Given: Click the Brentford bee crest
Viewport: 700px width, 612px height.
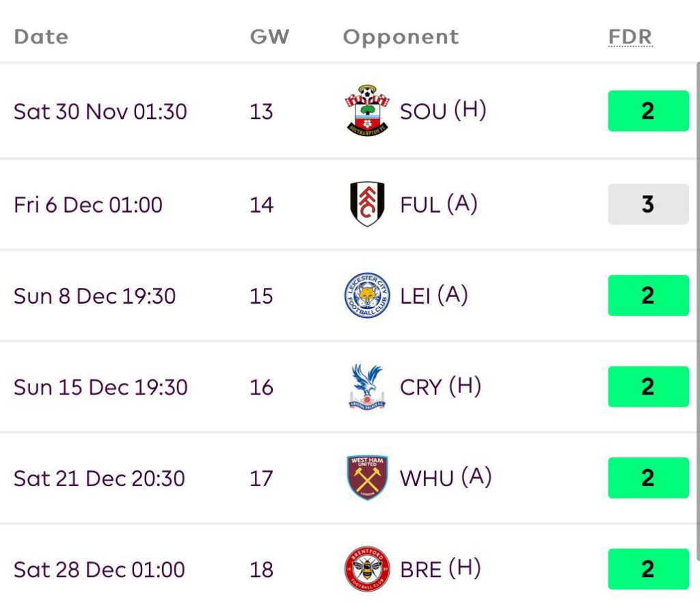Looking at the screenshot, I should [x=367, y=569].
